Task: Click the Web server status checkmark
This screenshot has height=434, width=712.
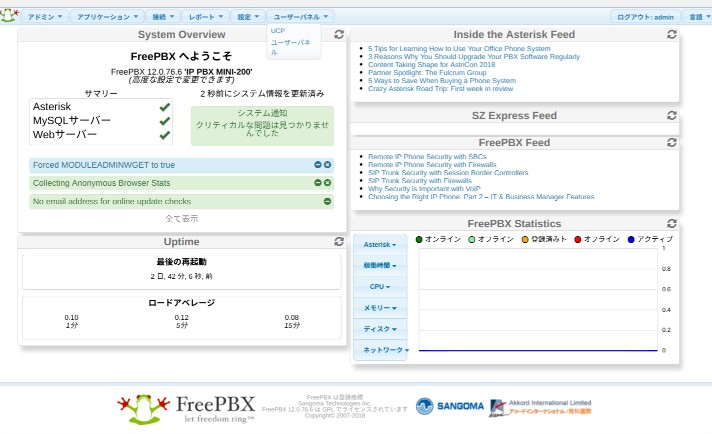Action: click(165, 135)
